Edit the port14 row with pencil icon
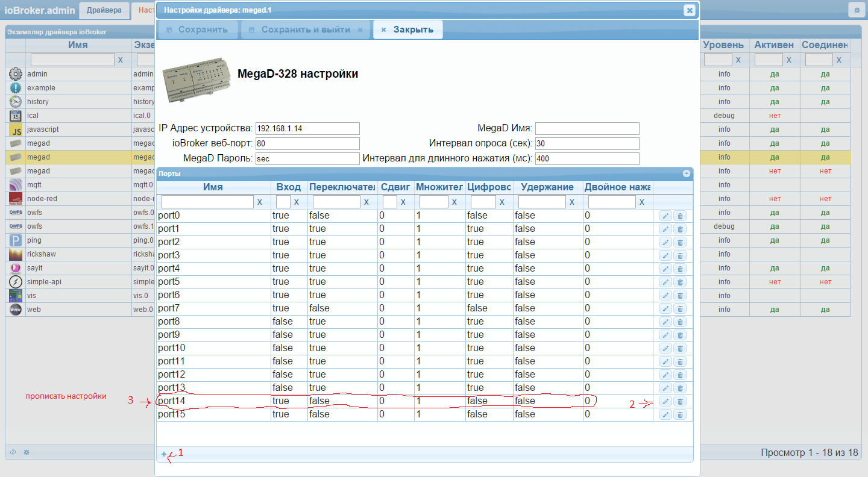Viewport: 868px width, 477px height. (x=665, y=401)
